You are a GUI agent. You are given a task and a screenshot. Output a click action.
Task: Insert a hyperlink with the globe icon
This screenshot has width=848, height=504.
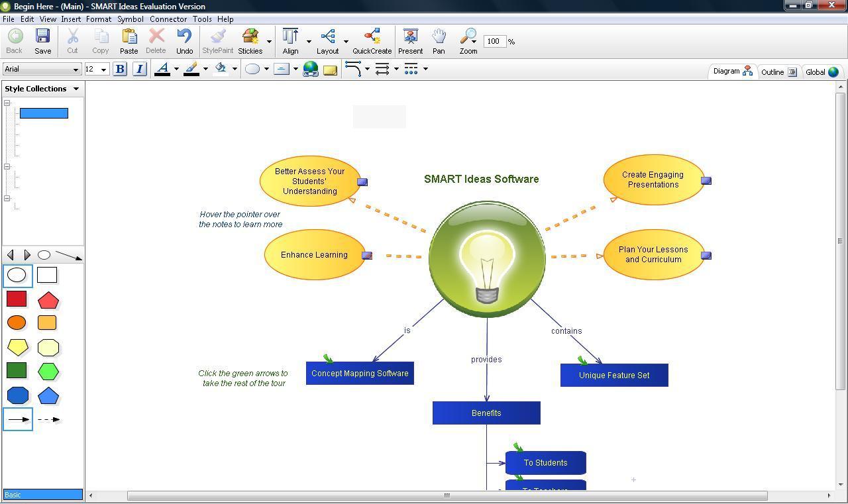coord(310,69)
